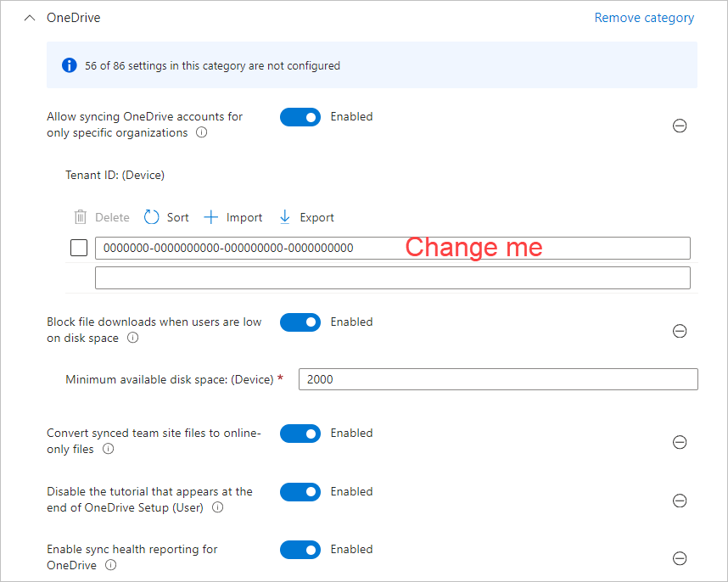Remove the Block file downloads setting
728x582 pixels.
pyautogui.click(x=680, y=331)
